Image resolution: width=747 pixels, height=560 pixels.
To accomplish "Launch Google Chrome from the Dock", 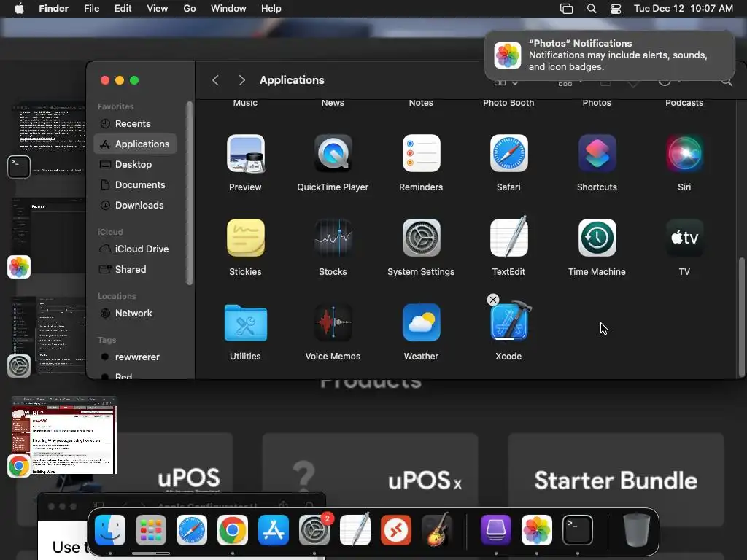I will [233, 530].
